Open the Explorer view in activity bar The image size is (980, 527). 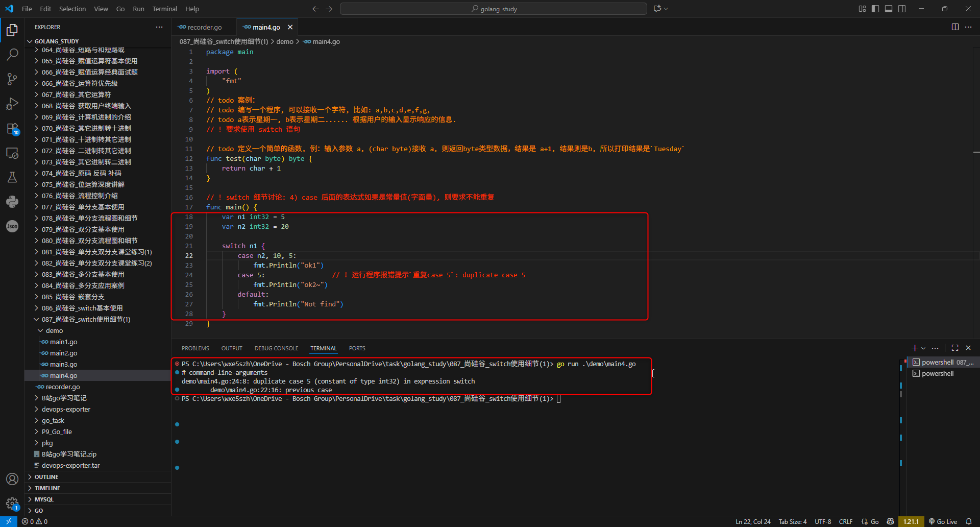[x=12, y=30]
